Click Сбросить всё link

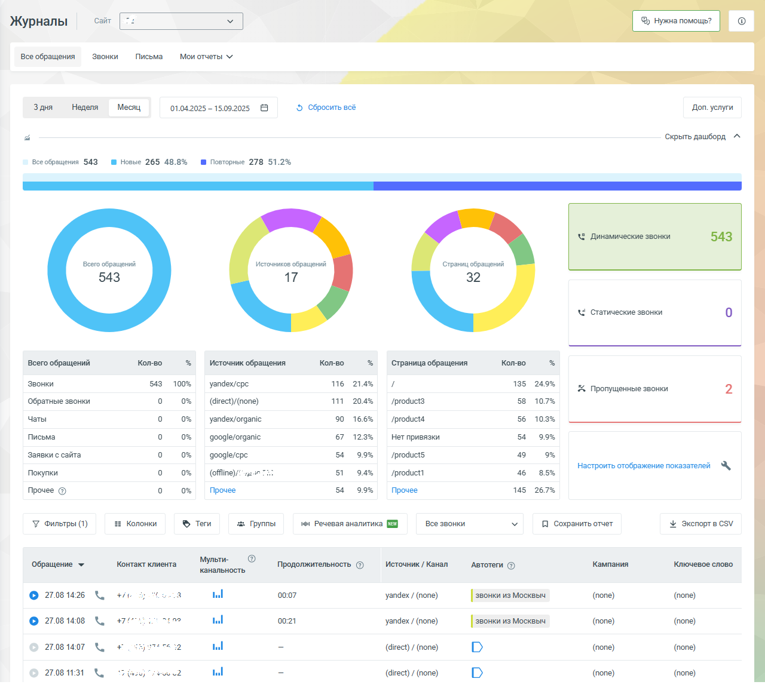(332, 108)
